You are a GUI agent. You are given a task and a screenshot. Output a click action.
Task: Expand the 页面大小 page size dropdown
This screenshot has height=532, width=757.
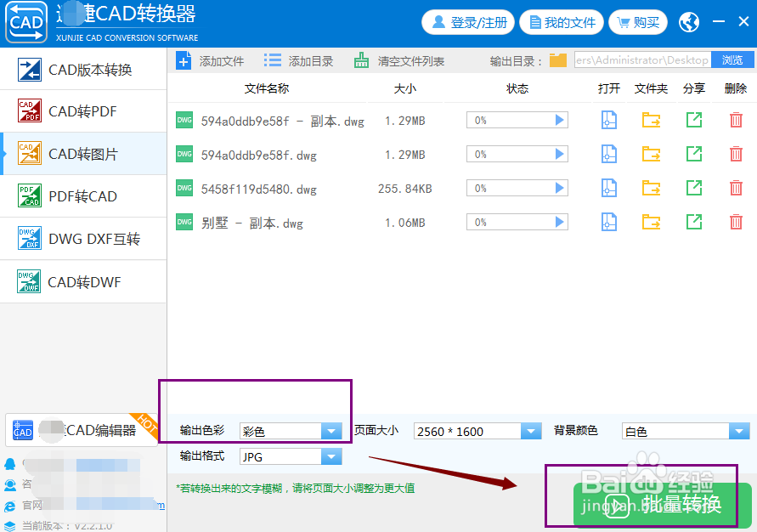[531, 431]
